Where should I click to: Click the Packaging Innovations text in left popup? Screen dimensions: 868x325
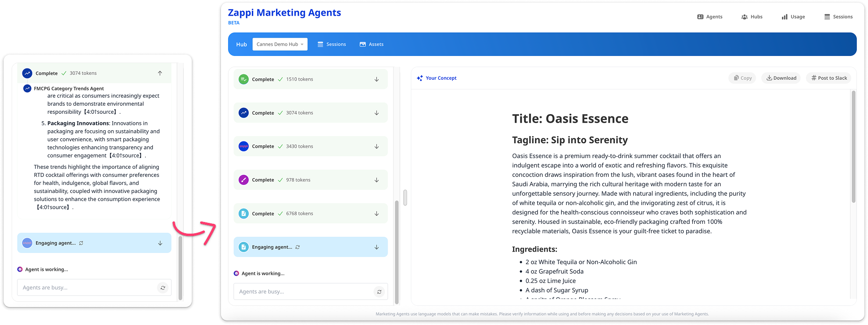pos(78,123)
